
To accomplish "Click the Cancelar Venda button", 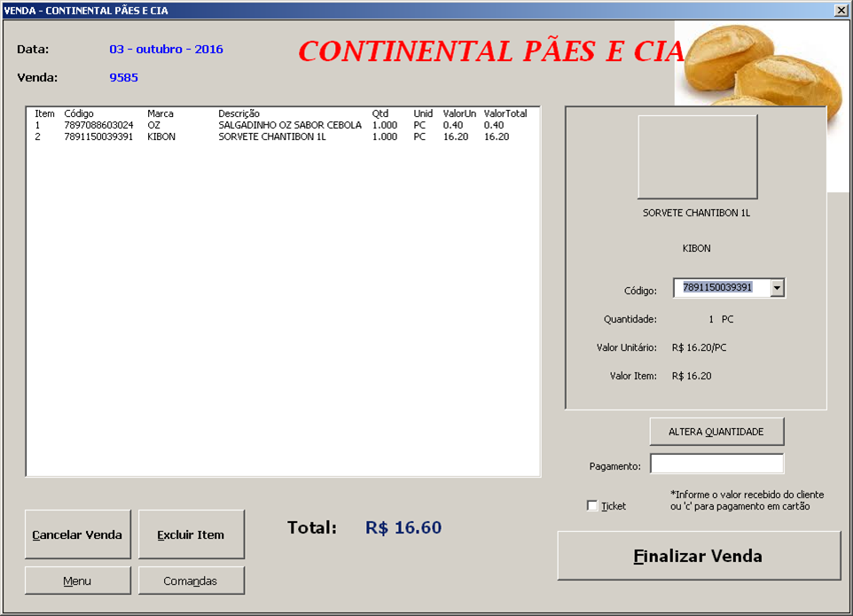I will point(77,534).
